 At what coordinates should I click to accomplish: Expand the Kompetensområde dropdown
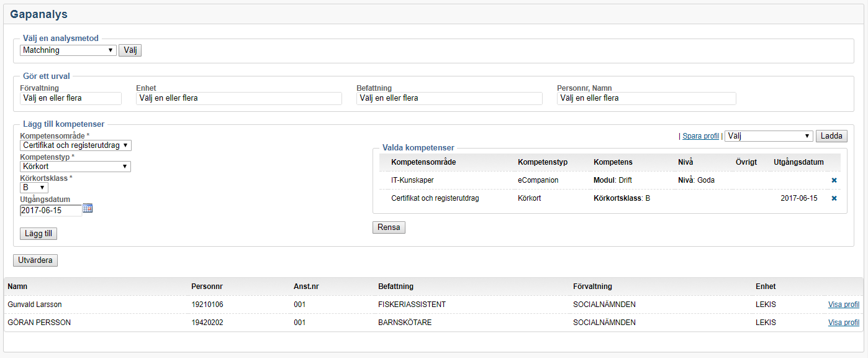tap(76, 145)
